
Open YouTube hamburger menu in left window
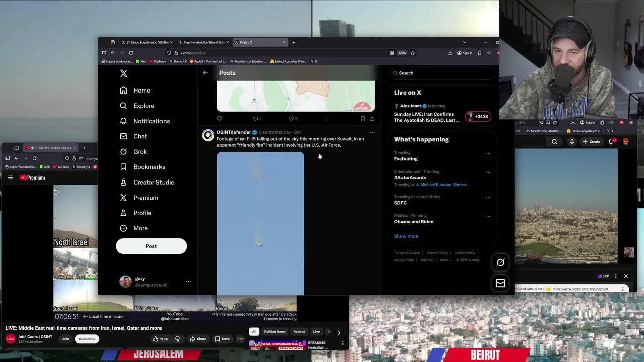click(10, 177)
